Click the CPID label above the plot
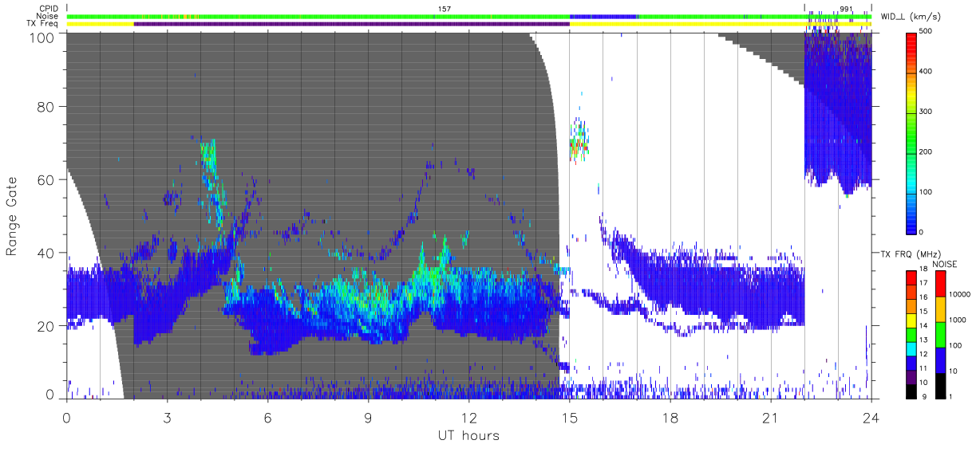 coord(49,9)
